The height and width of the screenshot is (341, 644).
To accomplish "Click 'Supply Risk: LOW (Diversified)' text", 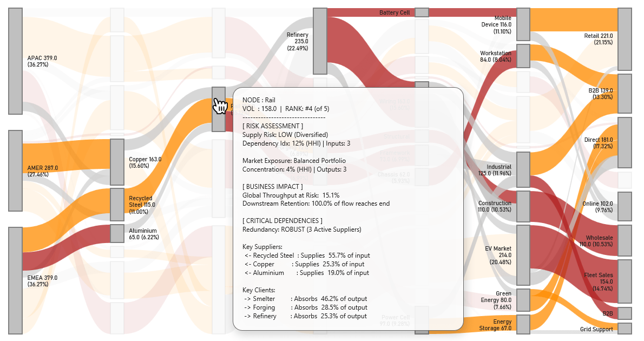I will (x=285, y=134).
